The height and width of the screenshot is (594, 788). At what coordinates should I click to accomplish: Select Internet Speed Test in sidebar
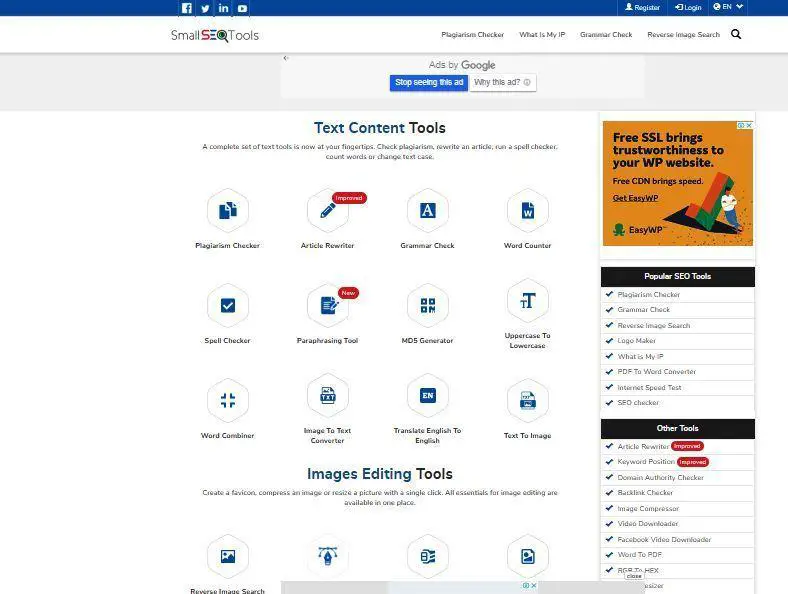(649, 387)
